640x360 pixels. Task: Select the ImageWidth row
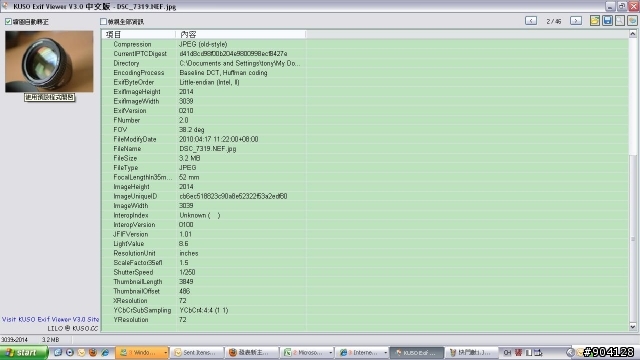(365, 205)
